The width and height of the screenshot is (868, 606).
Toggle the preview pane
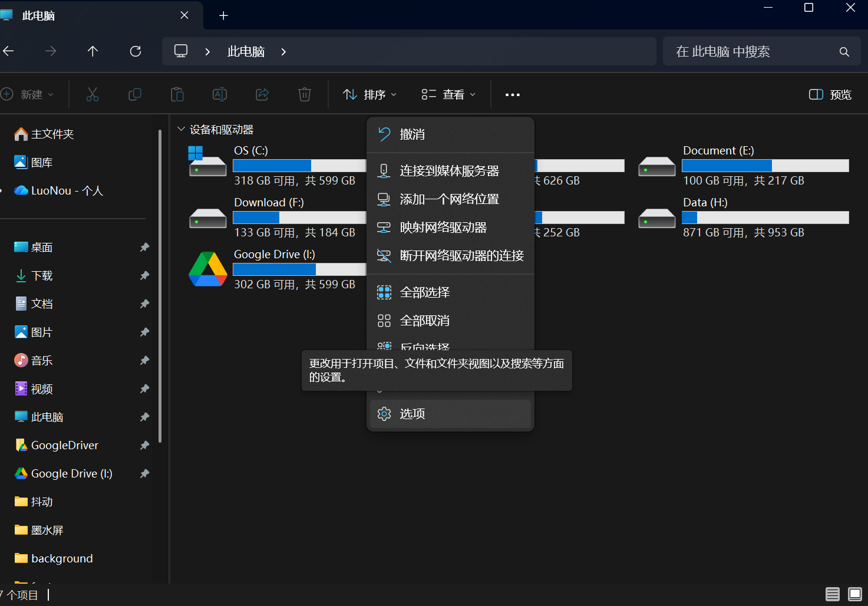point(830,94)
